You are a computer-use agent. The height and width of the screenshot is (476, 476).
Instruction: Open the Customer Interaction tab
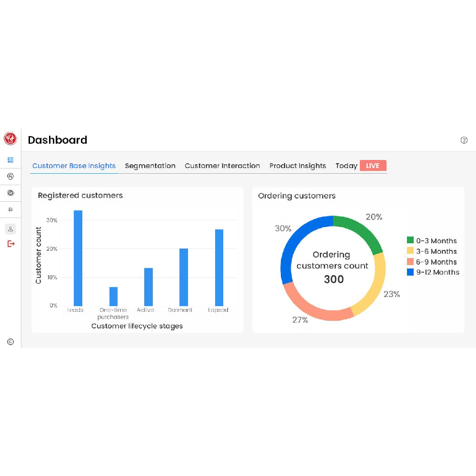(222, 166)
